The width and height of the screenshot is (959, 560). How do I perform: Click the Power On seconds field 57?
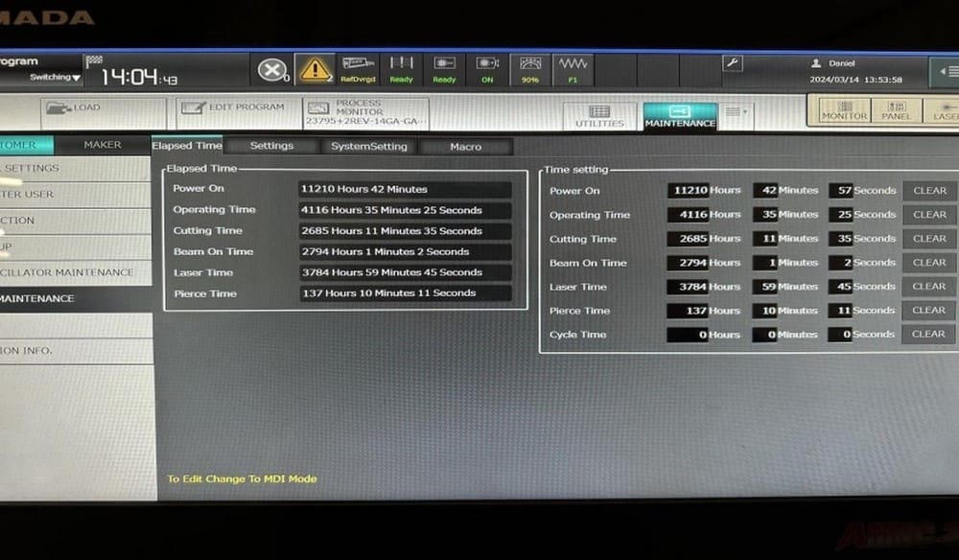[841, 190]
